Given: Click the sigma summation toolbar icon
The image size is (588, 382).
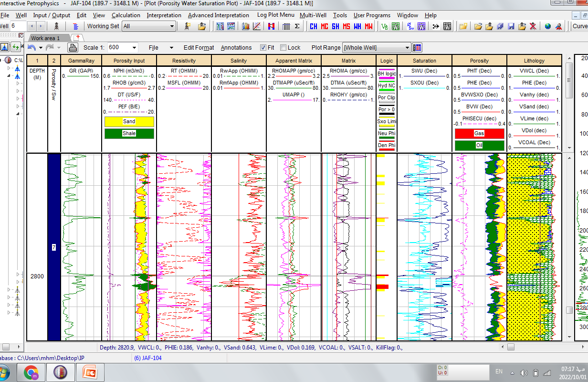Looking at the screenshot, I should (297, 26).
